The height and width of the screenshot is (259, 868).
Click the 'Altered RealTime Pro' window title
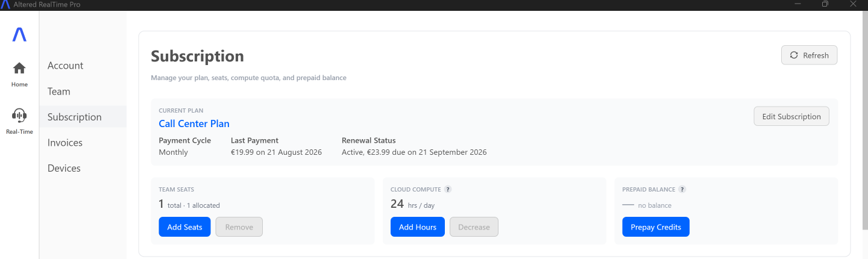pyautogui.click(x=46, y=5)
